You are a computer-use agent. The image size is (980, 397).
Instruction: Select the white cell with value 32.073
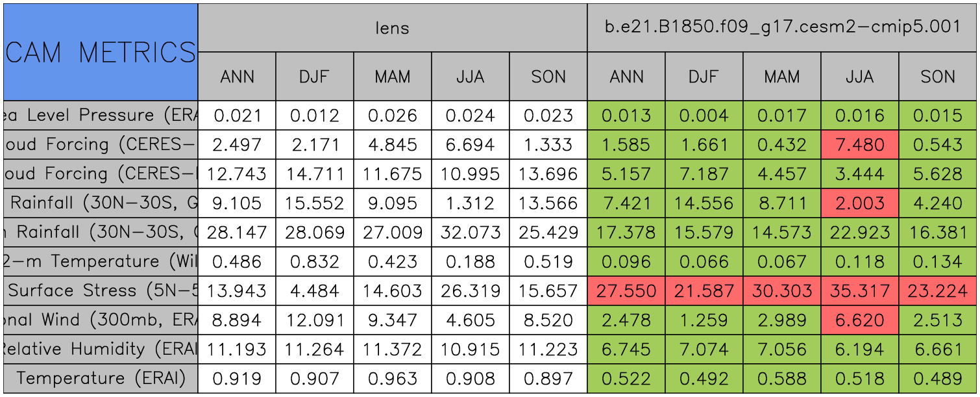point(471,233)
